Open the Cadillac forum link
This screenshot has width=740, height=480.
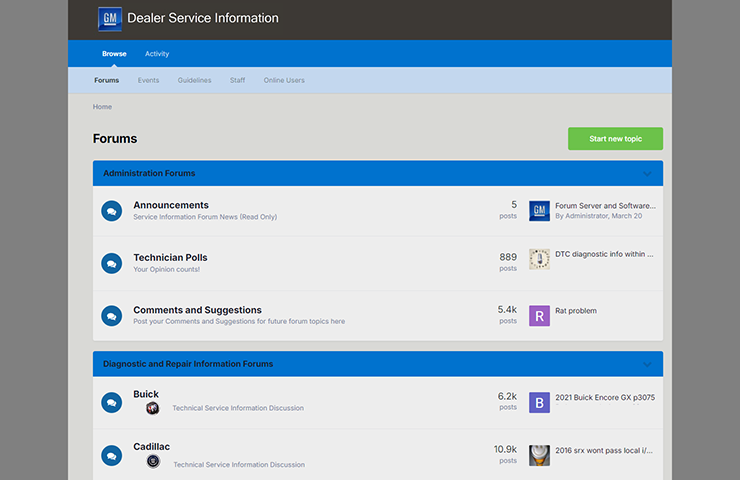coord(151,446)
